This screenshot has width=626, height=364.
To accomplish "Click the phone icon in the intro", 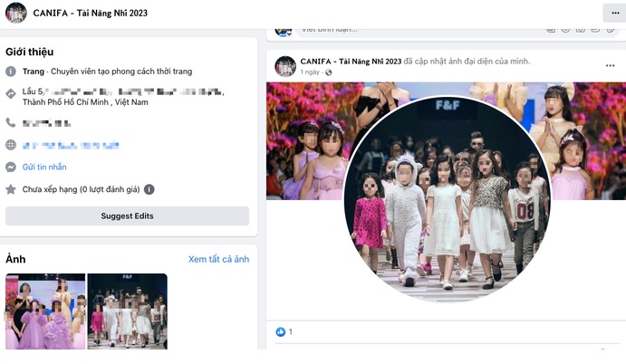I will [11, 122].
